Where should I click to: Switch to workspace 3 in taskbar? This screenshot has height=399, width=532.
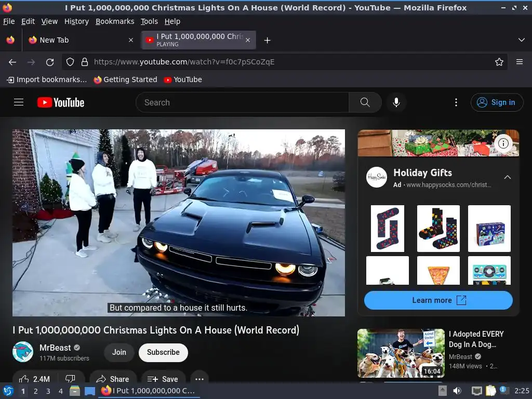pyautogui.click(x=48, y=391)
